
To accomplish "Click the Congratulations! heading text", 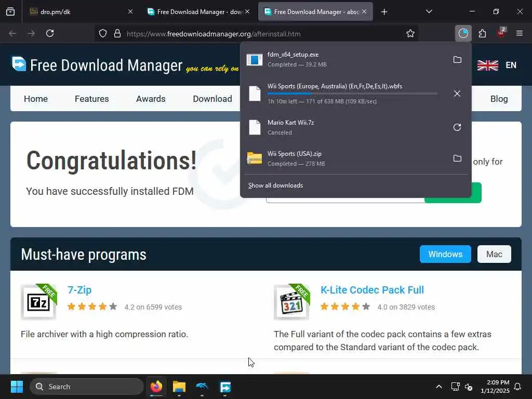I will (x=111, y=161).
